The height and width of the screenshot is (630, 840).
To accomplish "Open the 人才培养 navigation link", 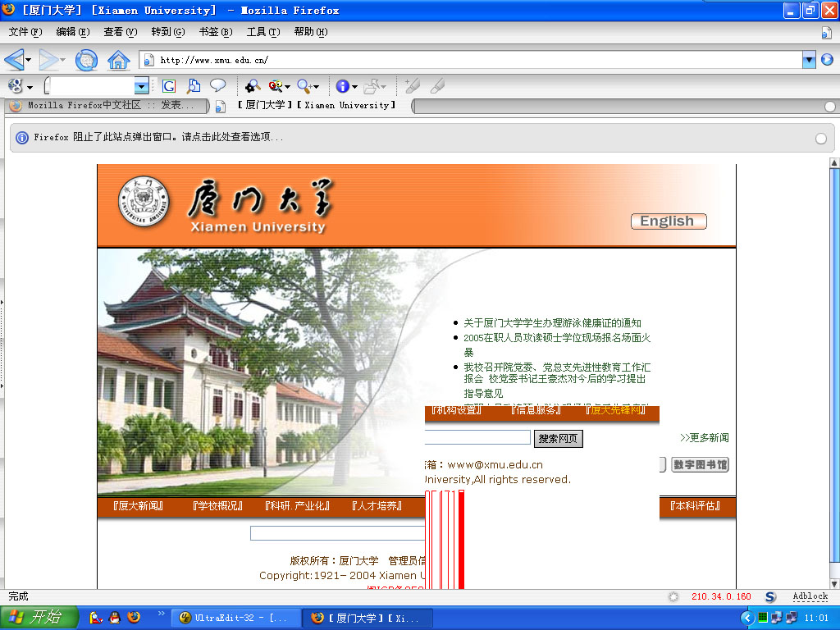I will (377, 506).
